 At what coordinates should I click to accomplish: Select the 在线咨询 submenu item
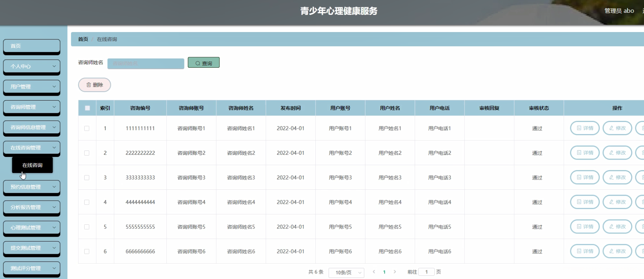[x=32, y=165]
